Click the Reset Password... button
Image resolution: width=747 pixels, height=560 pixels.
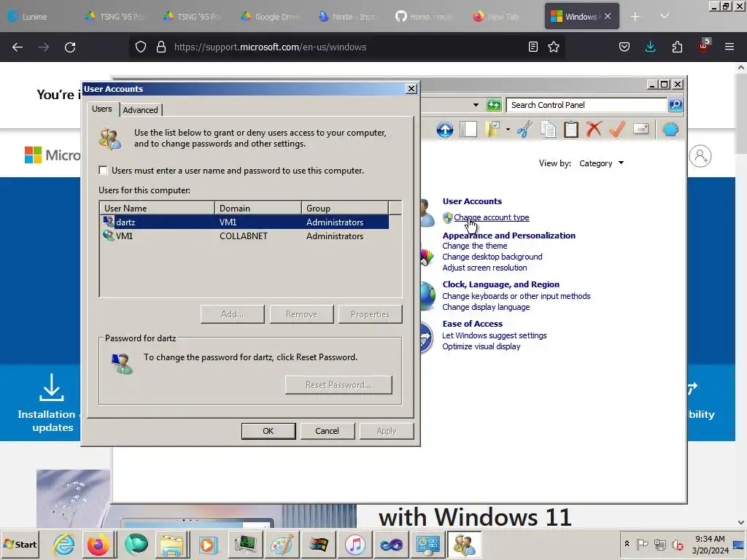(x=338, y=385)
